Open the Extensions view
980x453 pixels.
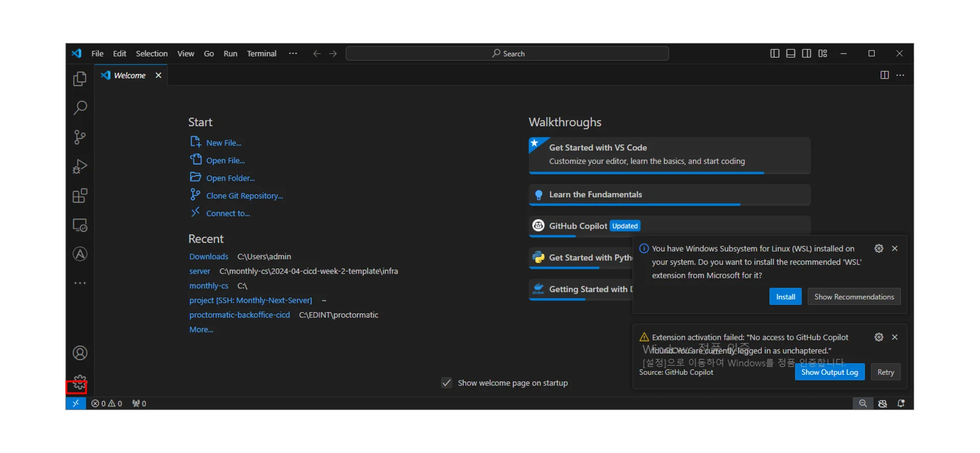pos(80,196)
